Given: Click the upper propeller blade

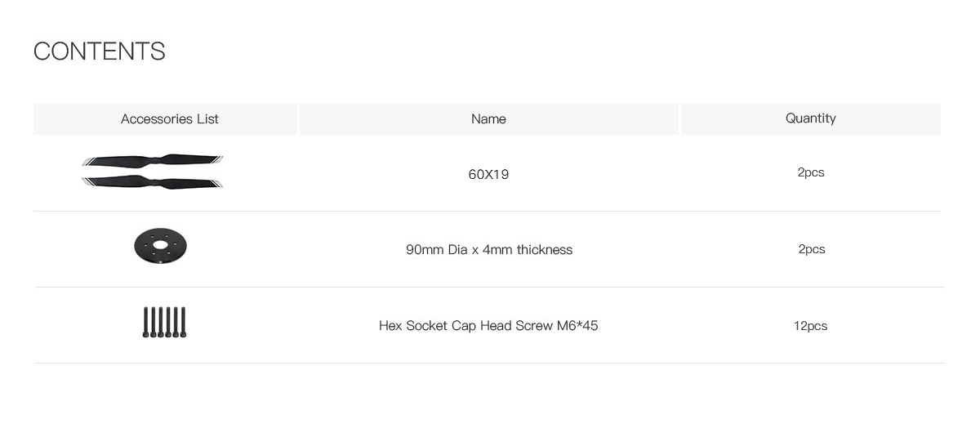Looking at the screenshot, I should (153, 160).
